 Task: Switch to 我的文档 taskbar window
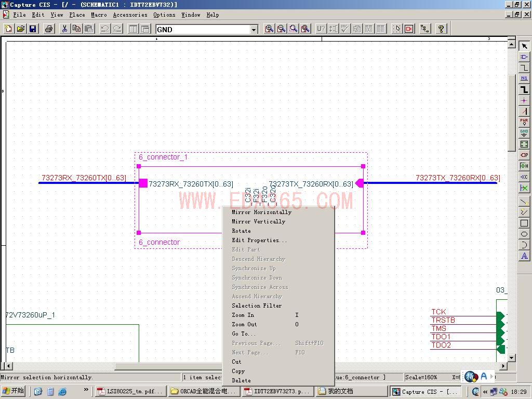click(351, 392)
